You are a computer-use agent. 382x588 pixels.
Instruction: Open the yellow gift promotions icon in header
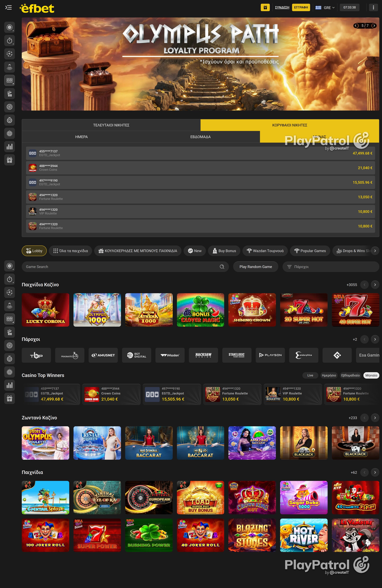265,7
